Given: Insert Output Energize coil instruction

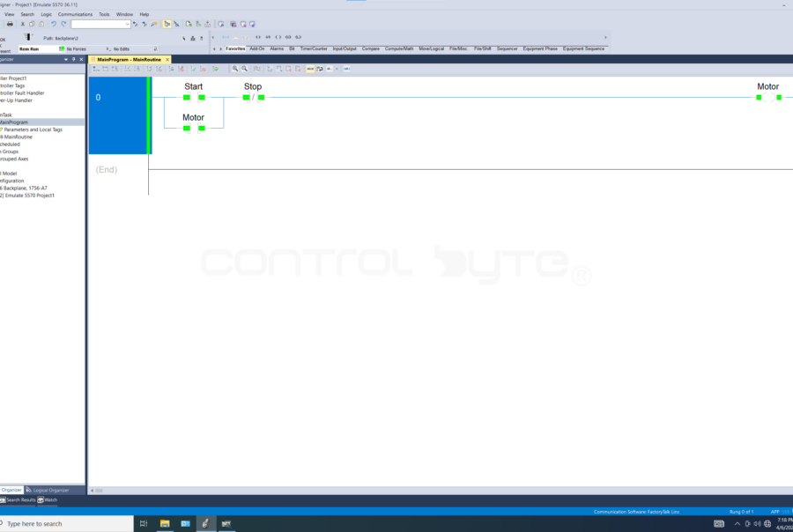Looking at the screenshot, I should coord(278,37).
